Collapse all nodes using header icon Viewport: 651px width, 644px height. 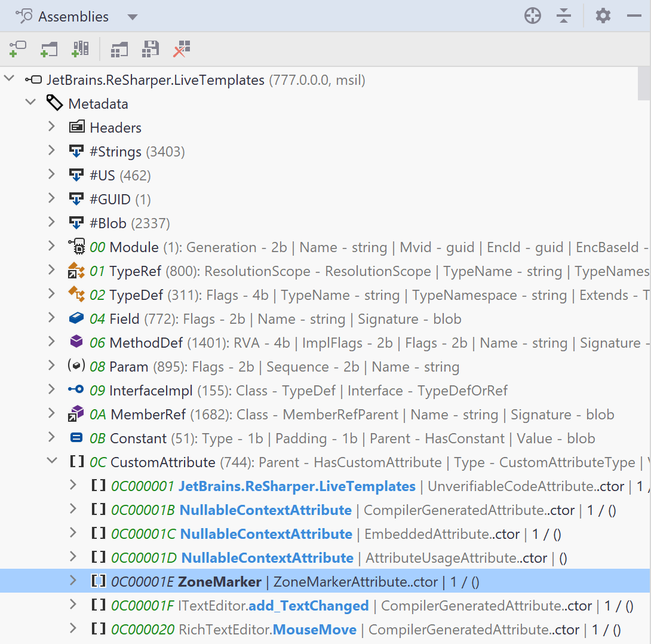click(563, 16)
